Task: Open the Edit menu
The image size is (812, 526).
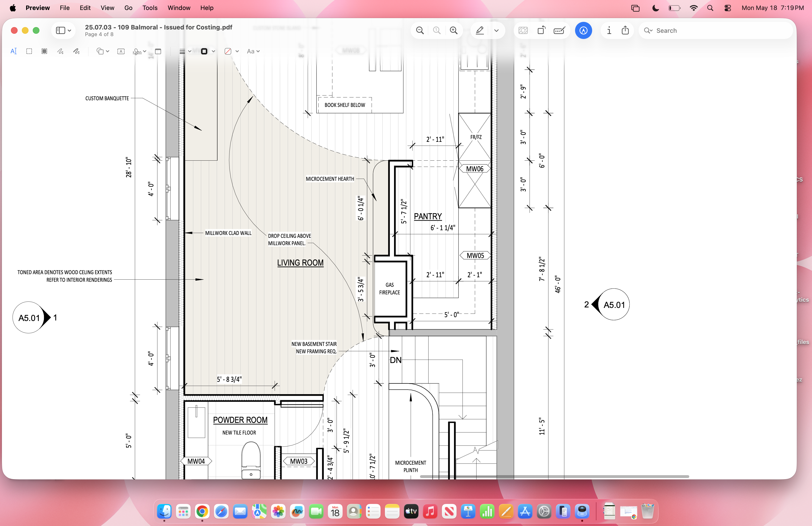Action: coord(85,8)
